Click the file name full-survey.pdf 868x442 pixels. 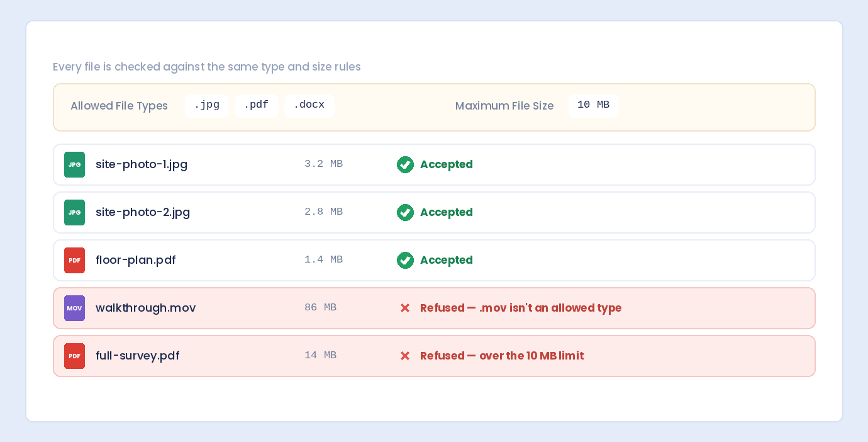click(138, 356)
